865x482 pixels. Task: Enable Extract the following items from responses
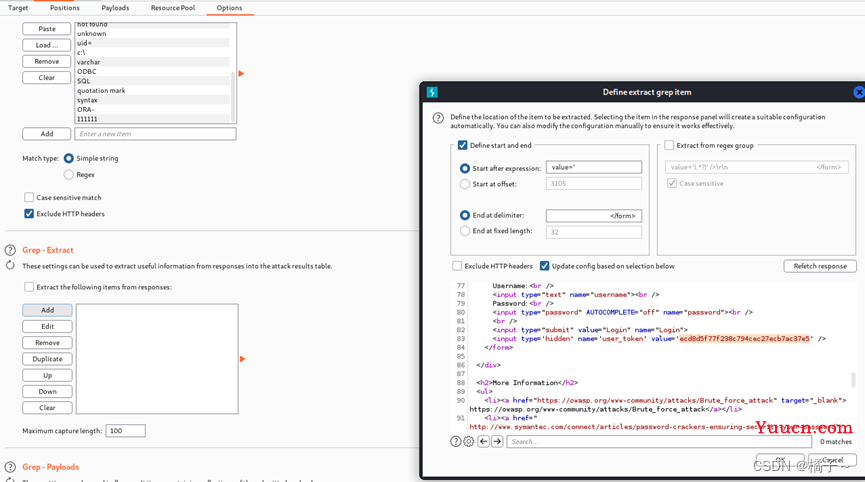pos(29,287)
